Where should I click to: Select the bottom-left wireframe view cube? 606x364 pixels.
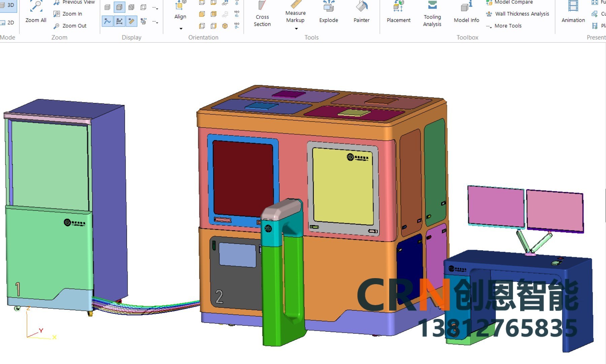(202, 26)
